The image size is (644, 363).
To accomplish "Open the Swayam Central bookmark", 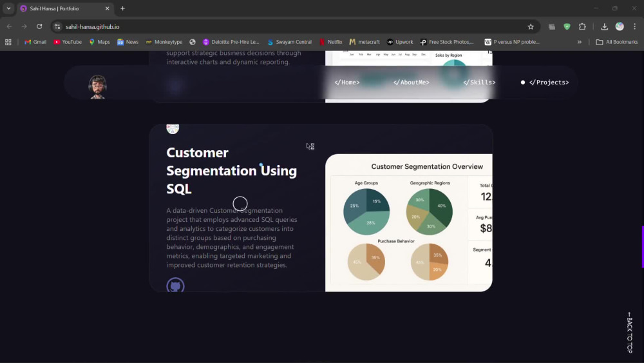I will (x=290, y=42).
